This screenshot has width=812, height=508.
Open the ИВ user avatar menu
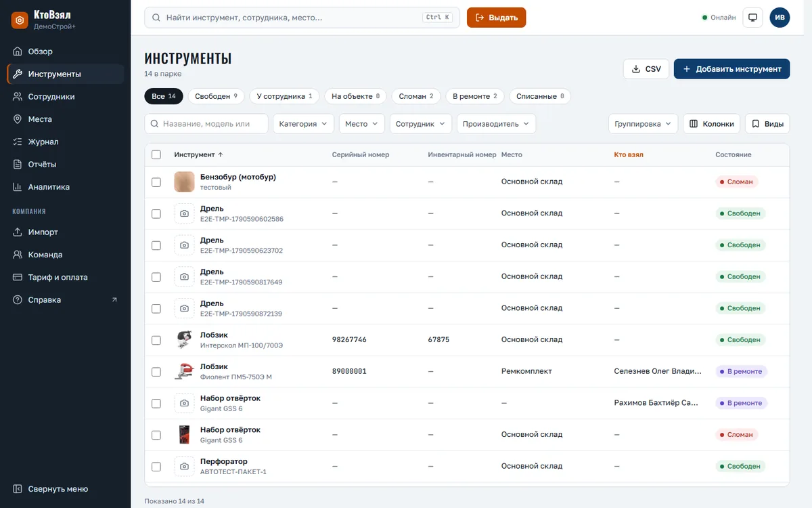[780, 18]
